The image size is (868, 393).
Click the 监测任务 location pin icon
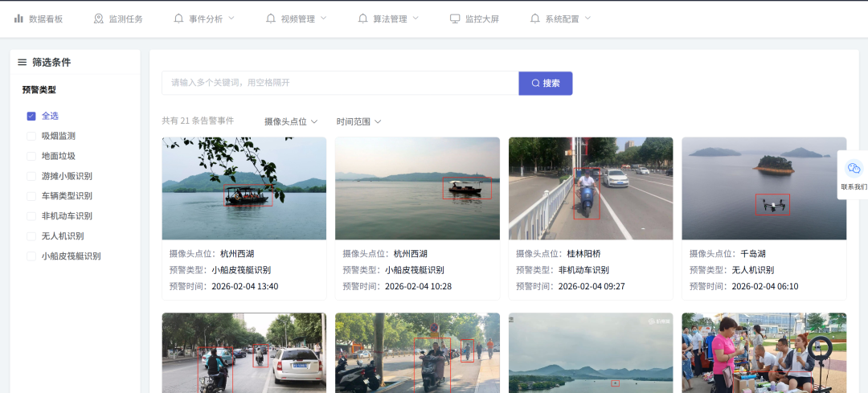coord(99,18)
